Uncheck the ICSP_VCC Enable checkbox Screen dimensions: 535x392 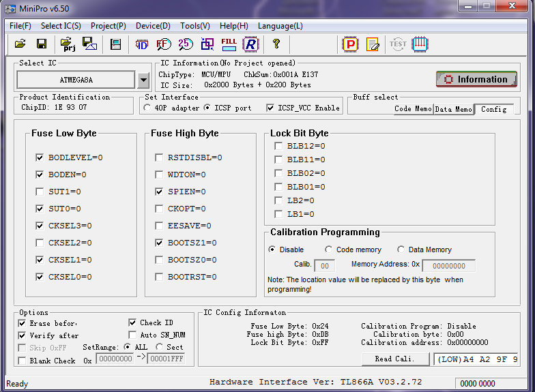[x=271, y=108]
